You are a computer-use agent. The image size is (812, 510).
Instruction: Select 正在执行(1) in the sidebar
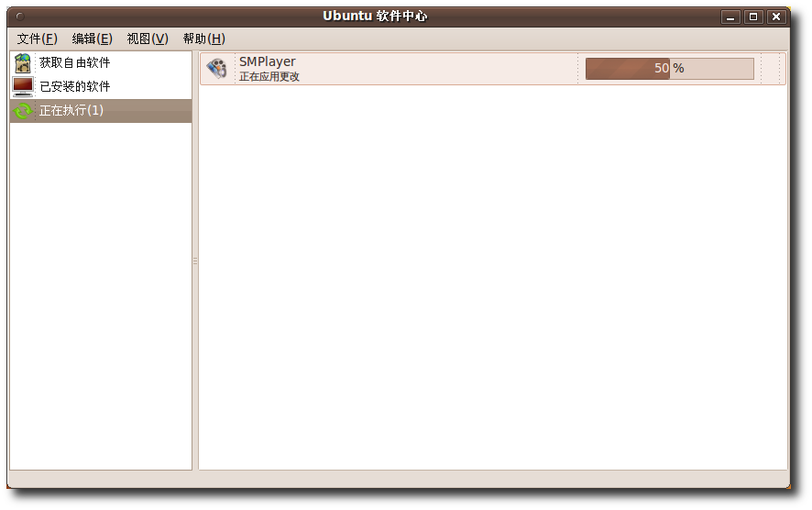click(101, 110)
